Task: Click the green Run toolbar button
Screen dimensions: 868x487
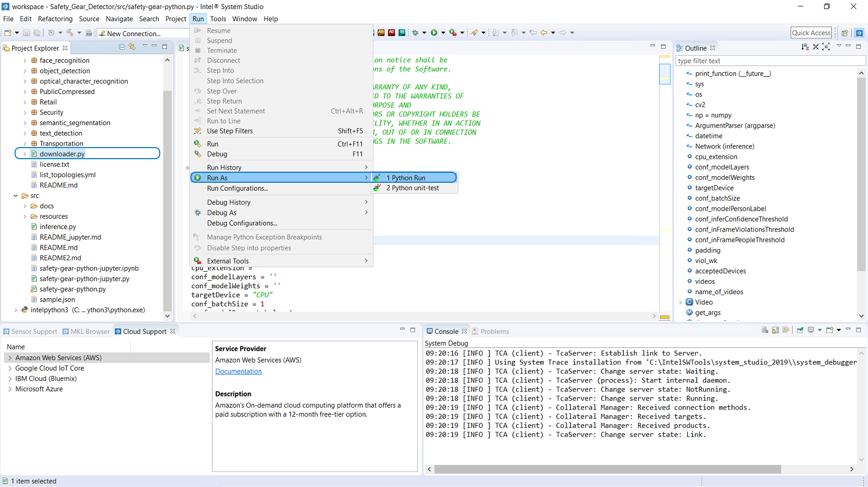Action: coord(434,33)
